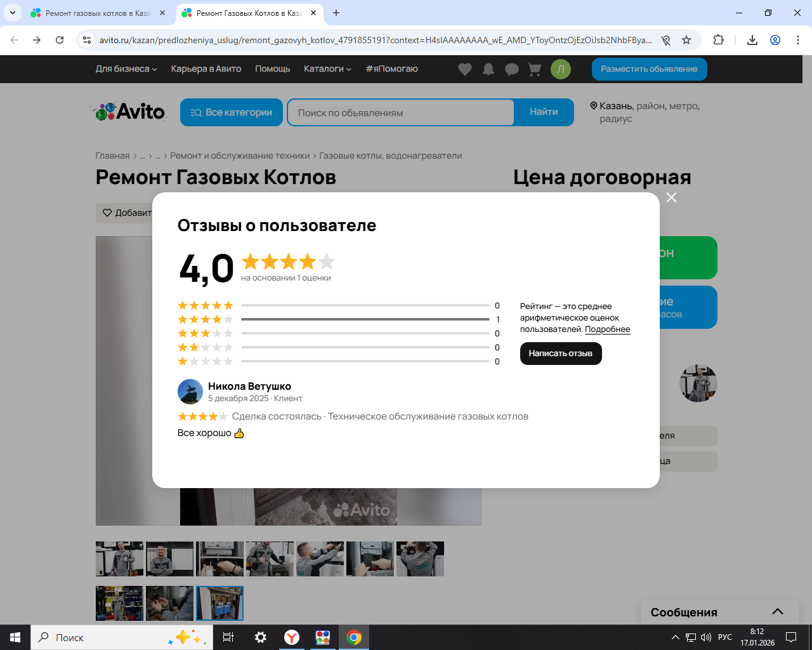Click reviewer name Никола Ветушко
The height and width of the screenshot is (650, 812).
249,386
